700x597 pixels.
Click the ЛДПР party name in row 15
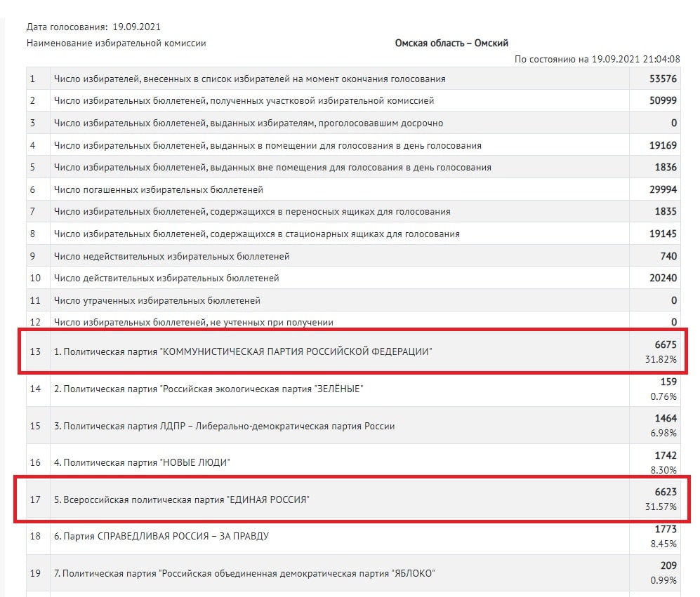coord(224,426)
